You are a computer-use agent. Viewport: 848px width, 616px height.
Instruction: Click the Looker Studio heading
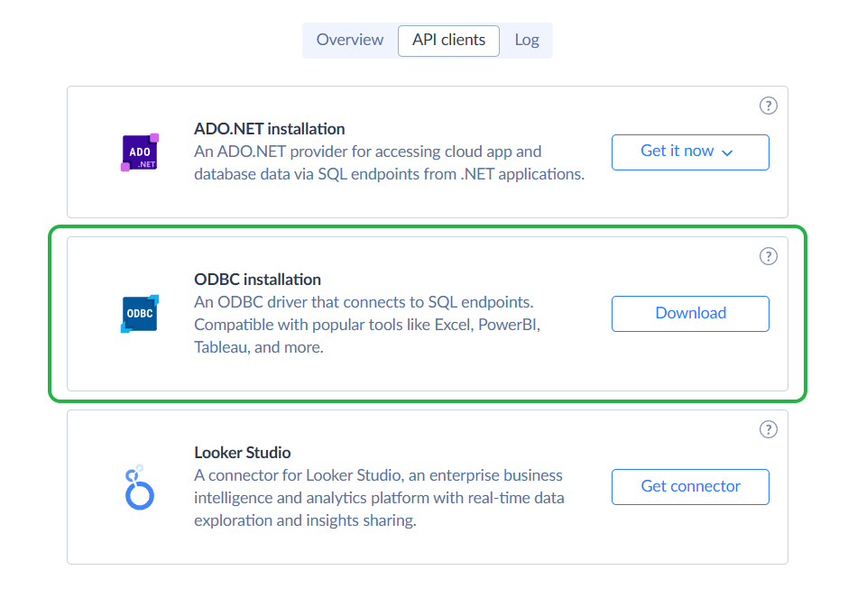click(x=243, y=452)
